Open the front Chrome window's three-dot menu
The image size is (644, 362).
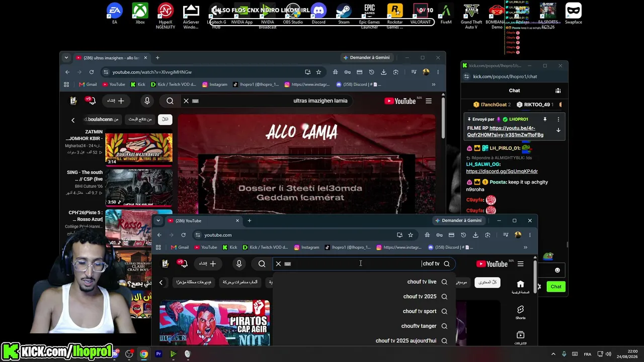529,235
